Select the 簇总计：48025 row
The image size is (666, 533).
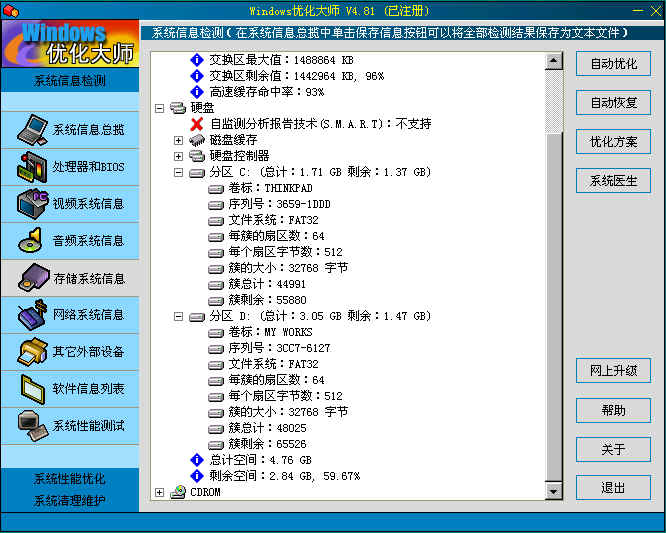coord(268,428)
